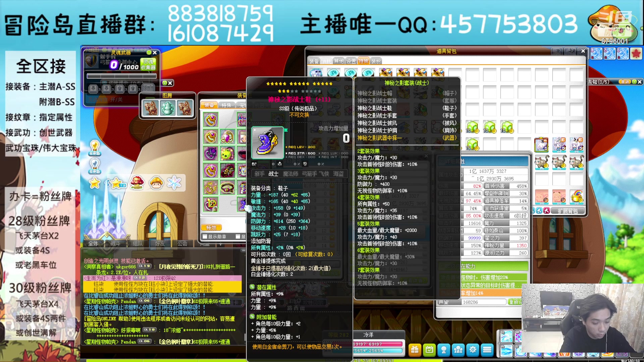
Task: Click the blue MP bar
Action: coord(377,351)
